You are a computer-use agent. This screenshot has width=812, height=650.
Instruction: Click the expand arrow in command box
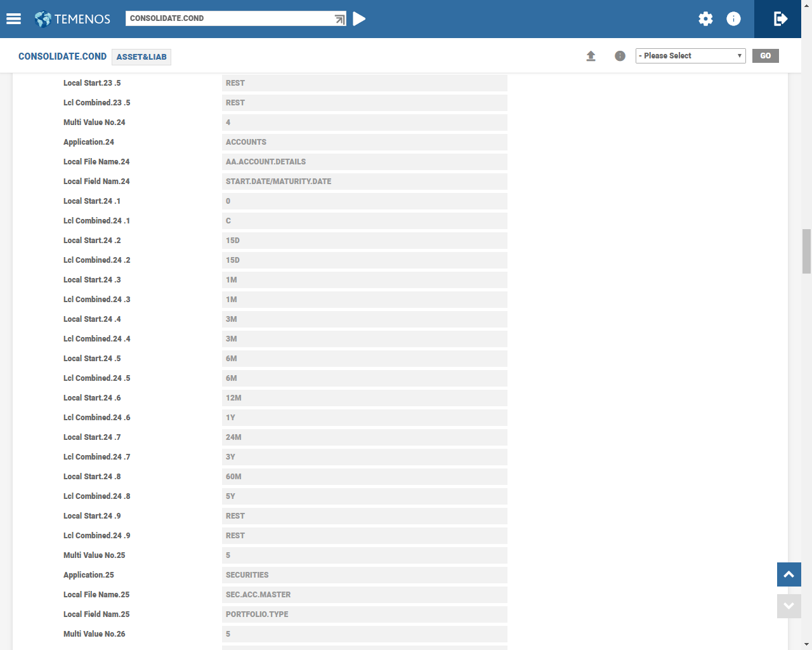340,19
